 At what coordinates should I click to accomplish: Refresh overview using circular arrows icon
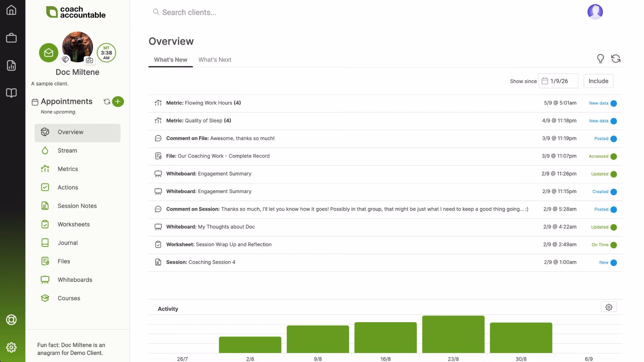point(615,59)
